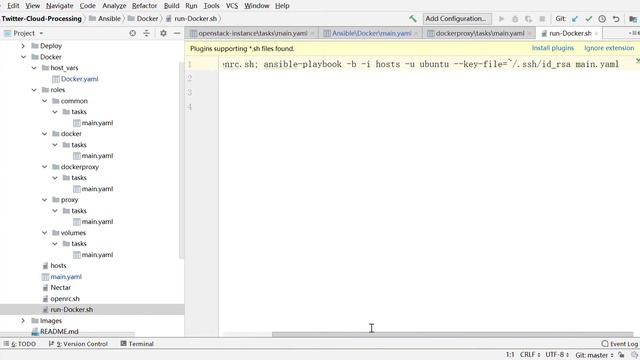This screenshot has width=640, height=360.
Task: Collapse the host_vars folder
Action: point(34,68)
